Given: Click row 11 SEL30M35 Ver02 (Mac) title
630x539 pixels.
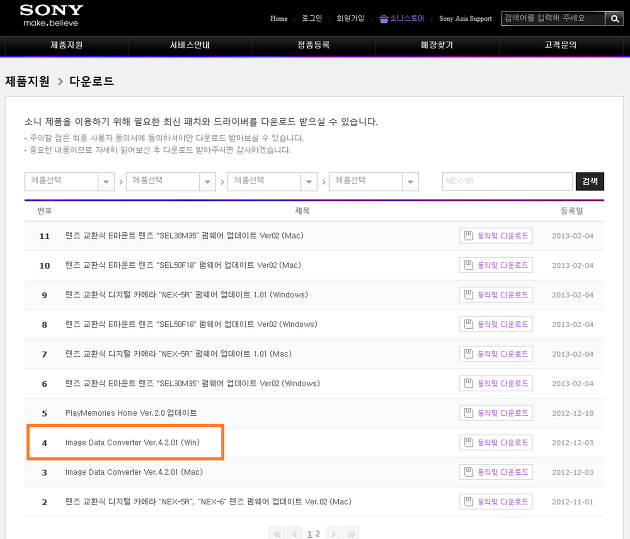Looking at the screenshot, I should (x=184, y=236).
